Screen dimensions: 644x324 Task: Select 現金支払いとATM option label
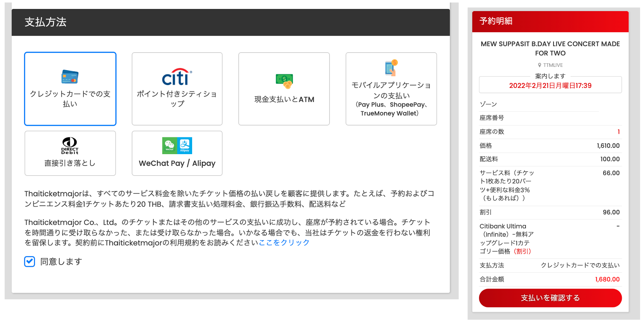tap(284, 99)
